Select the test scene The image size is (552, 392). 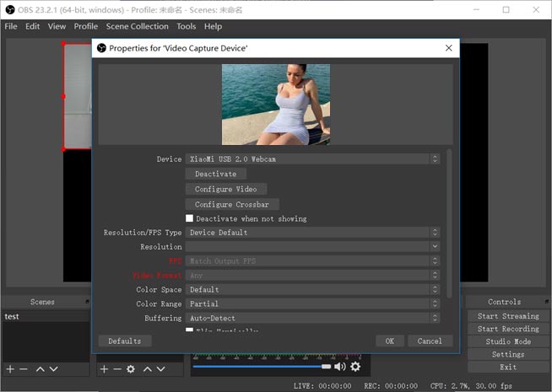tap(46, 316)
